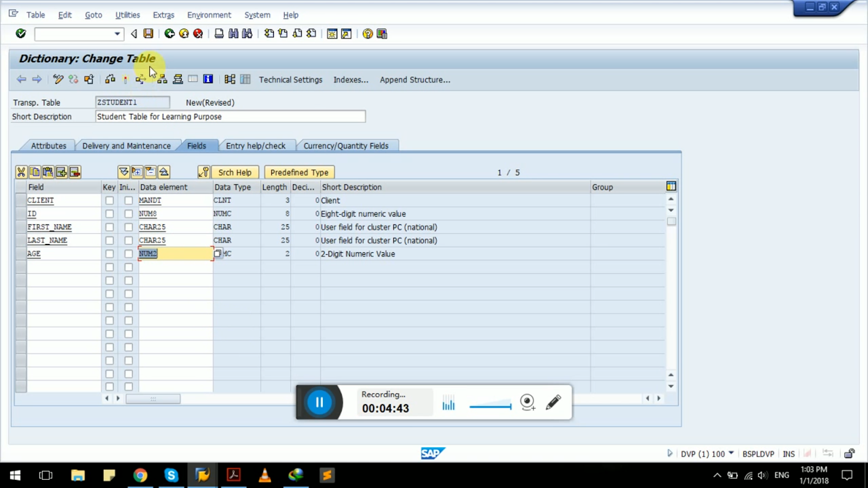Expand the DVP (1) 100 dropdown in the status bar

[732, 453]
